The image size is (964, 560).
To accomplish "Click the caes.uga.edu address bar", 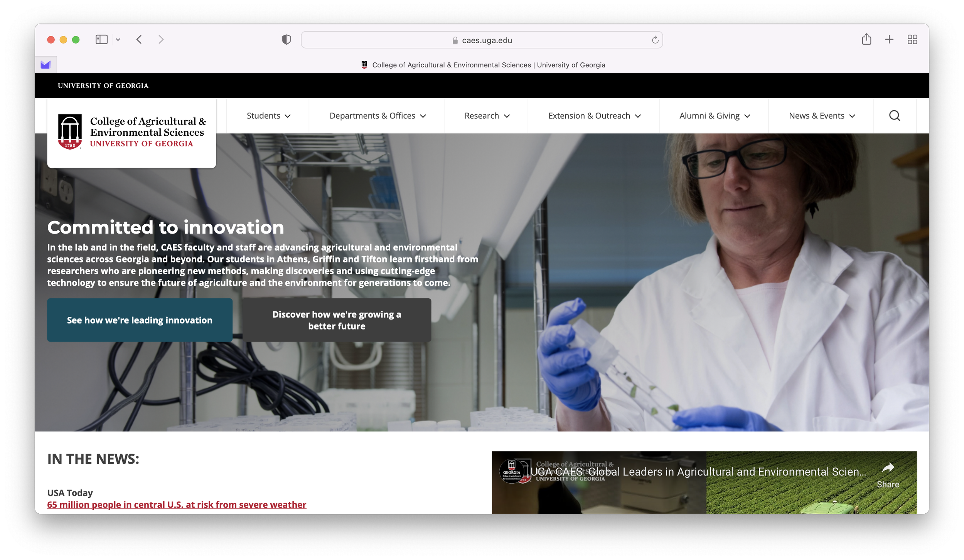I will (x=482, y=40).
